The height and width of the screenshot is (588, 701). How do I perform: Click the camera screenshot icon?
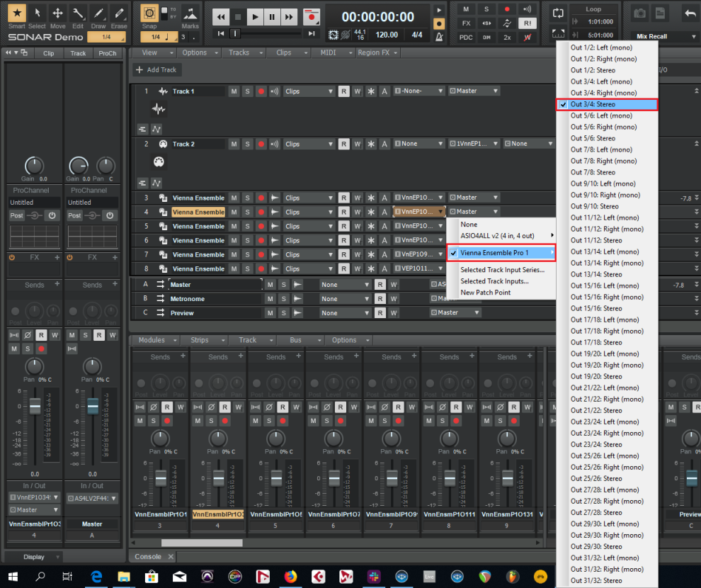pos(640,13)
